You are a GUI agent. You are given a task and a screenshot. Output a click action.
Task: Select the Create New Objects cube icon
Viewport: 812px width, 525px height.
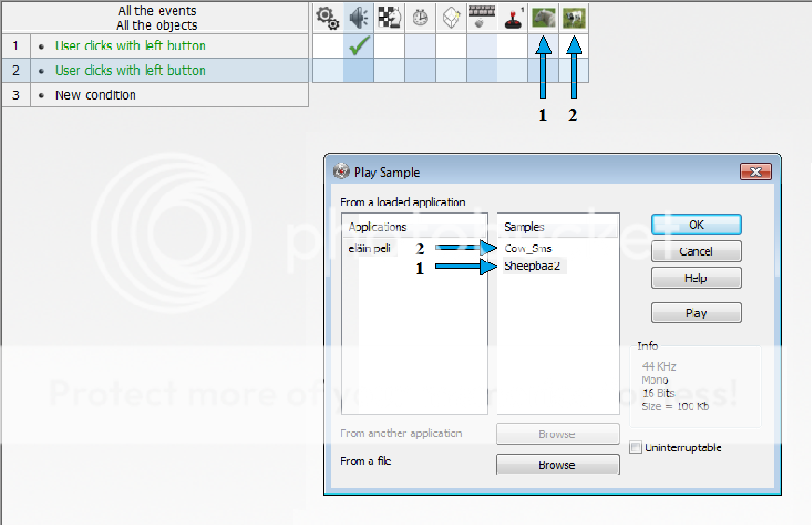[450, 17]
